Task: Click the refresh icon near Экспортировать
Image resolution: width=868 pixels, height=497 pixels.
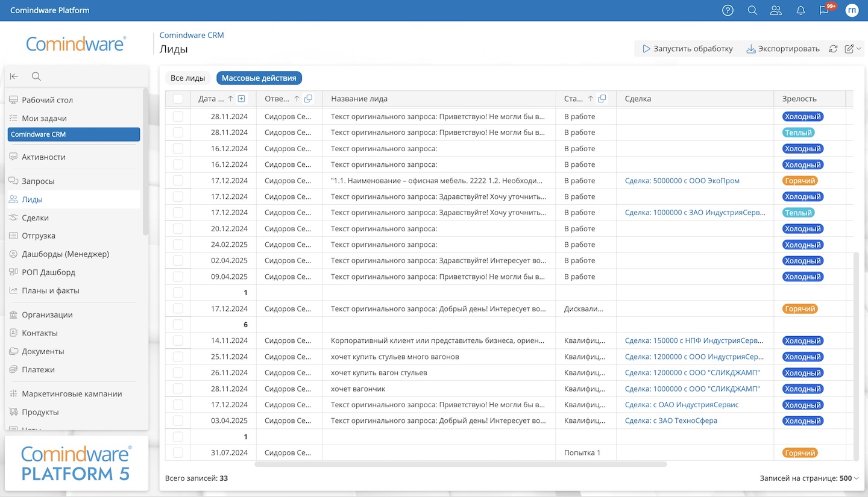Action: (833, 49)
